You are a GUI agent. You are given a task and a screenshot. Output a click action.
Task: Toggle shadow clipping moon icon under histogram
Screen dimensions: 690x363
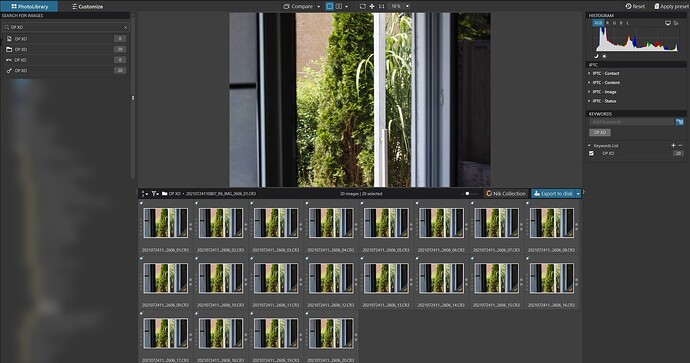point(596,56)
